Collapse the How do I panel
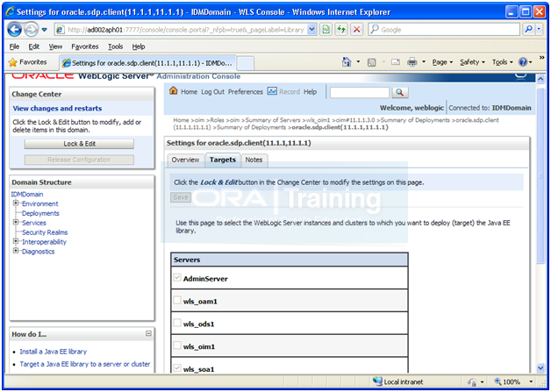Image resolution: width=551 pixels, height=392 pixels. (x=148, y=333)
